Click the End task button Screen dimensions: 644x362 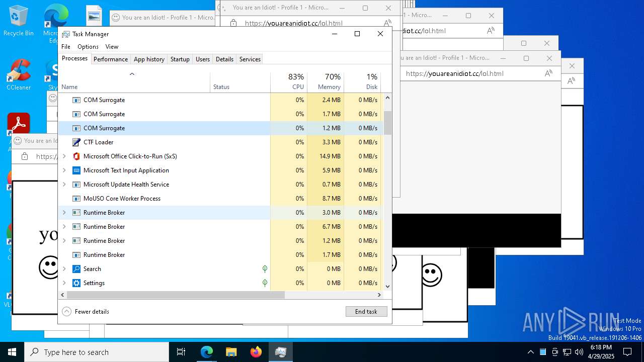[x=366, y=312]
